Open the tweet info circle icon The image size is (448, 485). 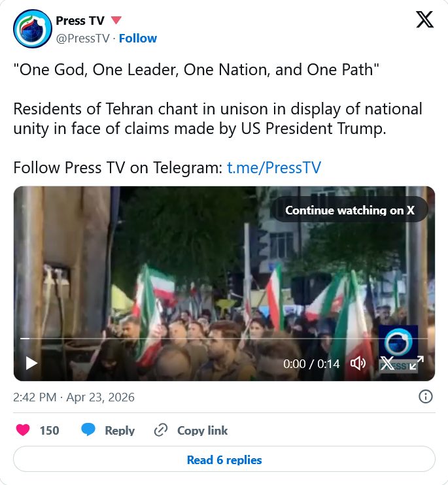pos(425,397)
